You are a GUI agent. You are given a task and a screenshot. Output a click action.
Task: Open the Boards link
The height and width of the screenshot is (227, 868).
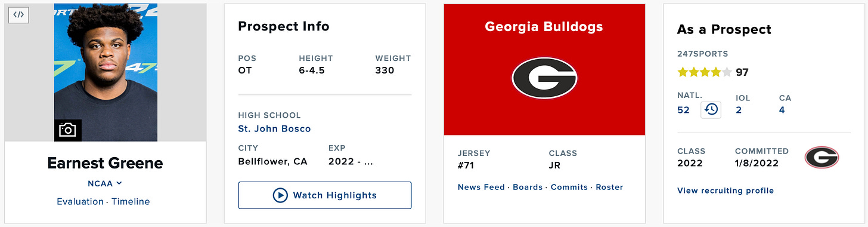528,187
